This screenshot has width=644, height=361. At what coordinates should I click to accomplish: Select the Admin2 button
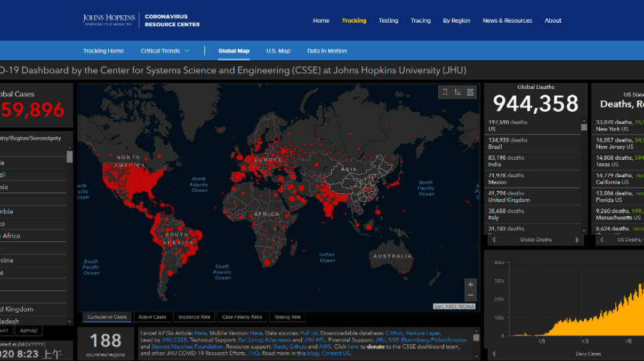[x=29, y=330]
